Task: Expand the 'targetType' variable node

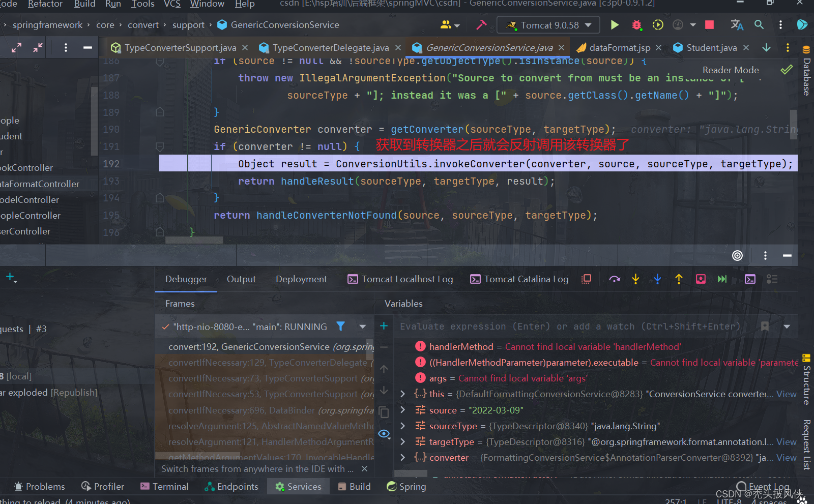Action: click(403, 441)
